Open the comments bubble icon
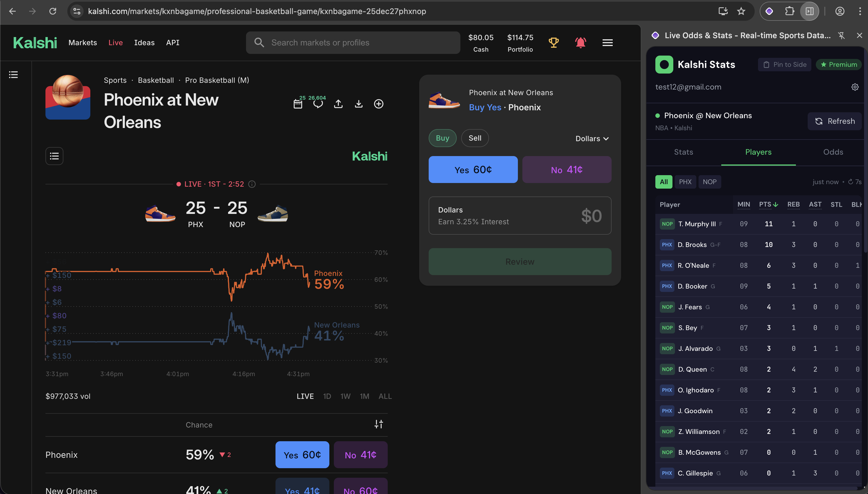The image size is (868, 494). pos(318,104)
